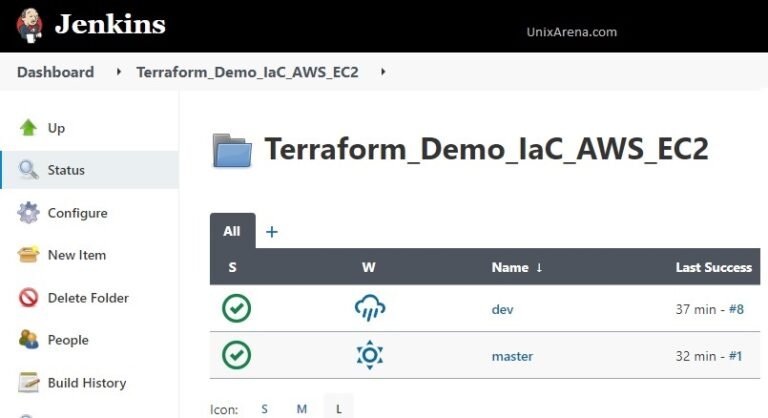
Task: Click dev job success status checkmark
Action: (x=236, y=309)
